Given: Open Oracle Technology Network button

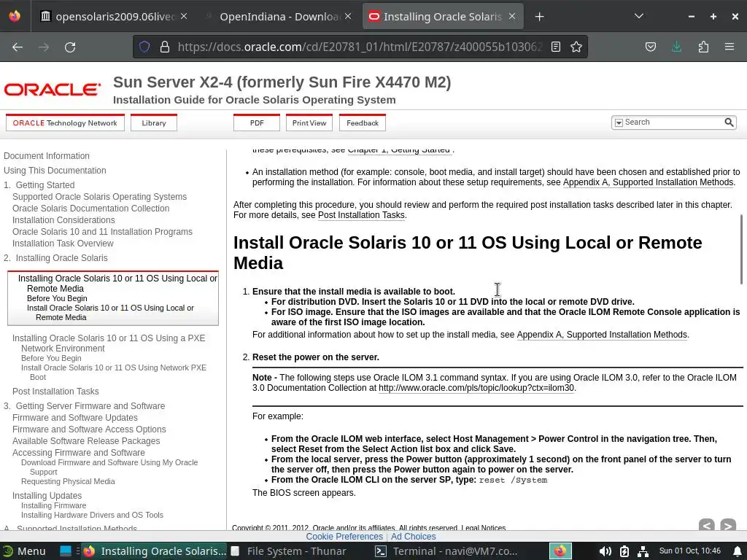Looking at the screenshot, I should pyautogui.click(x=65, y=122).
